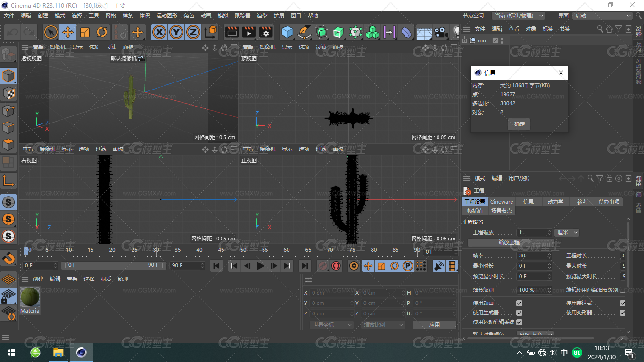Click the 工程缩放 value stepper
The image size is (644, 362).
coord(549,232)
